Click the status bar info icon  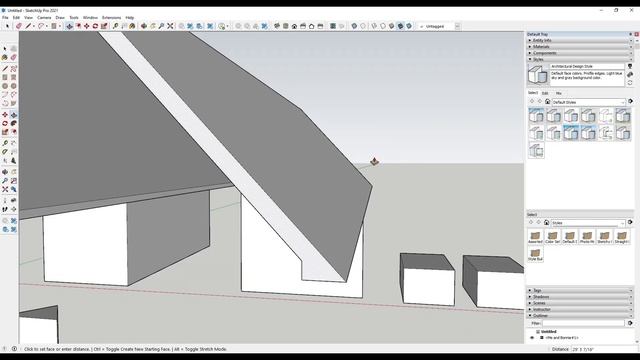(x=14, y=349)
